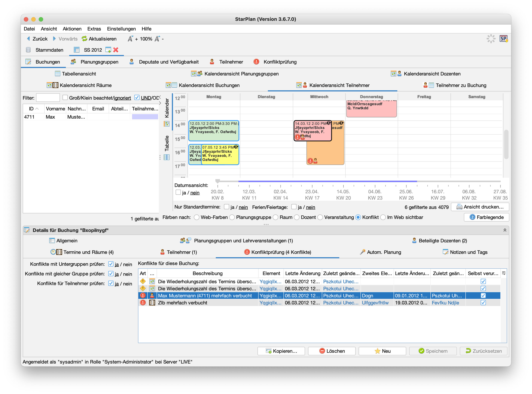532x394 pixels.
Task: Click the date range slider handle at 20.02.
Action: tap(217, 181)
